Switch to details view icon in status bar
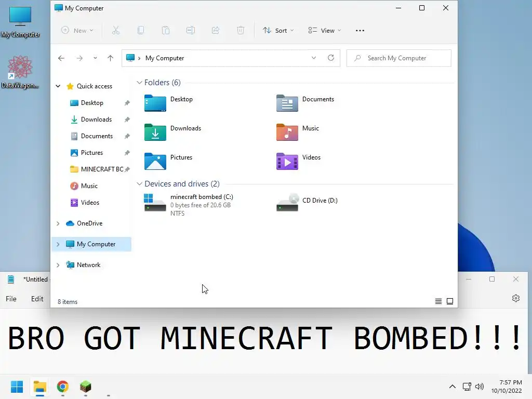The width and height of the screenshot is (532, 399). (x=438, y=301)
